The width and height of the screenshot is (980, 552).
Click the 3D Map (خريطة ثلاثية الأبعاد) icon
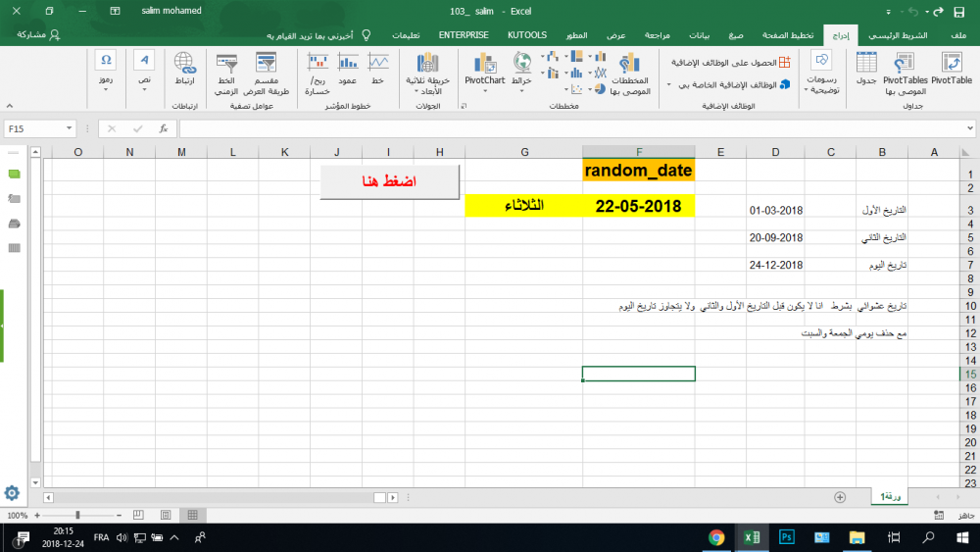(427, 71)
